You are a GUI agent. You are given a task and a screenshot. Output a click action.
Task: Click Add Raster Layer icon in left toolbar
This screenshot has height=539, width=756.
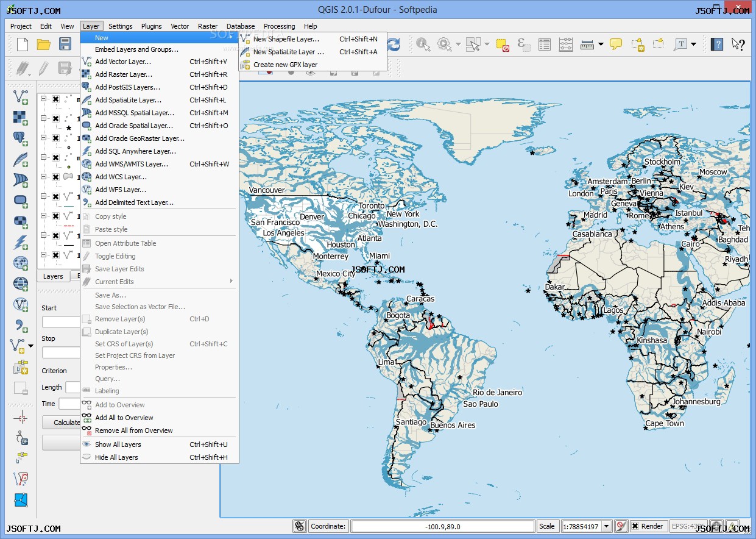tap(21, 118)
